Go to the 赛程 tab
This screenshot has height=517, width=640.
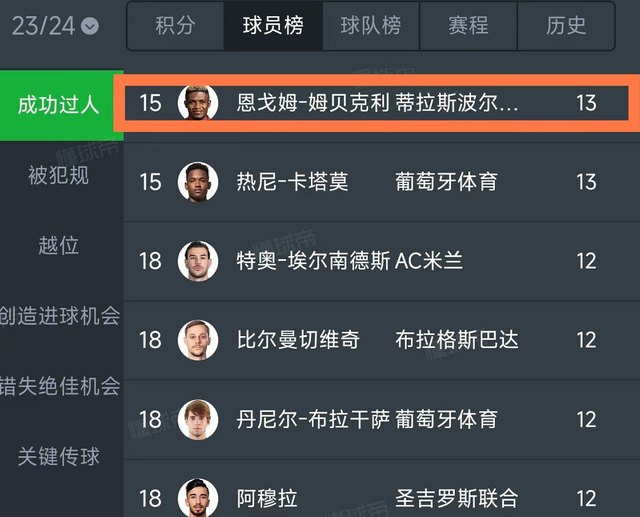click(x=468, y=26)
